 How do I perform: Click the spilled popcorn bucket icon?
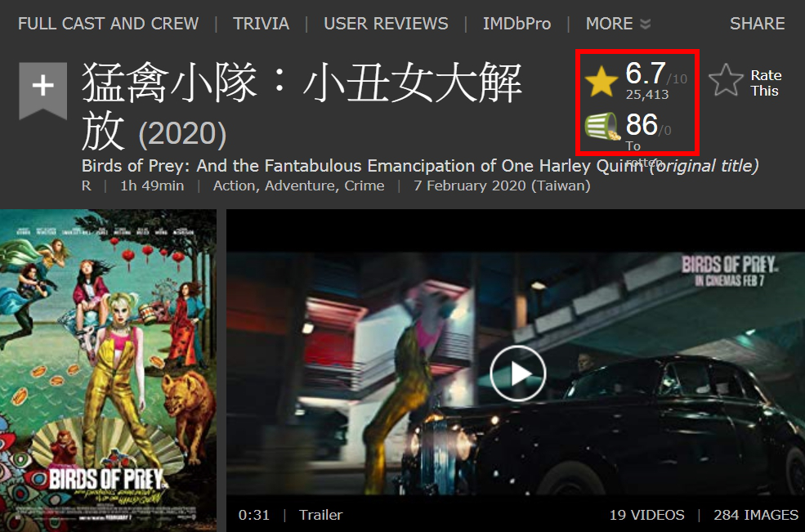click(602, 127)
